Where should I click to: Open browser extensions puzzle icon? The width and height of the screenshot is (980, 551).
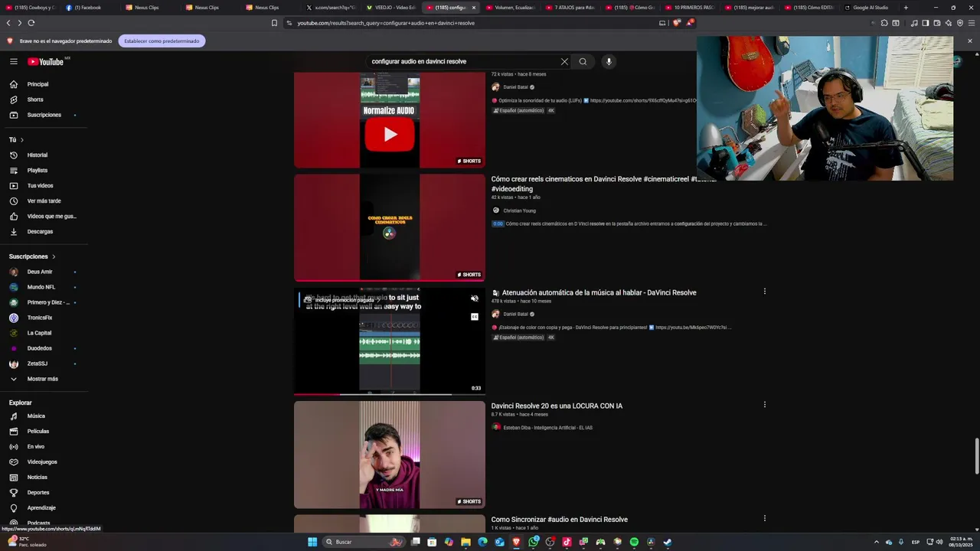tap(884, 23)
